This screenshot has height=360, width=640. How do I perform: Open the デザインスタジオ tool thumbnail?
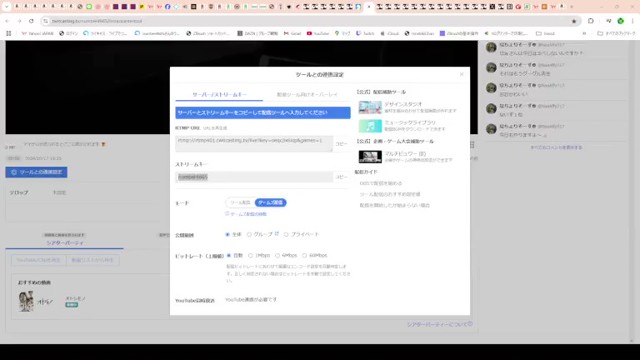click(370, 108)
